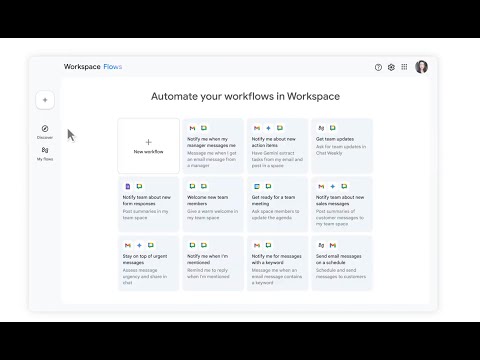Image resolution: width=480 pixels, height=360 pixels.
Task: Create a New workflow
Action: (148, 146)
